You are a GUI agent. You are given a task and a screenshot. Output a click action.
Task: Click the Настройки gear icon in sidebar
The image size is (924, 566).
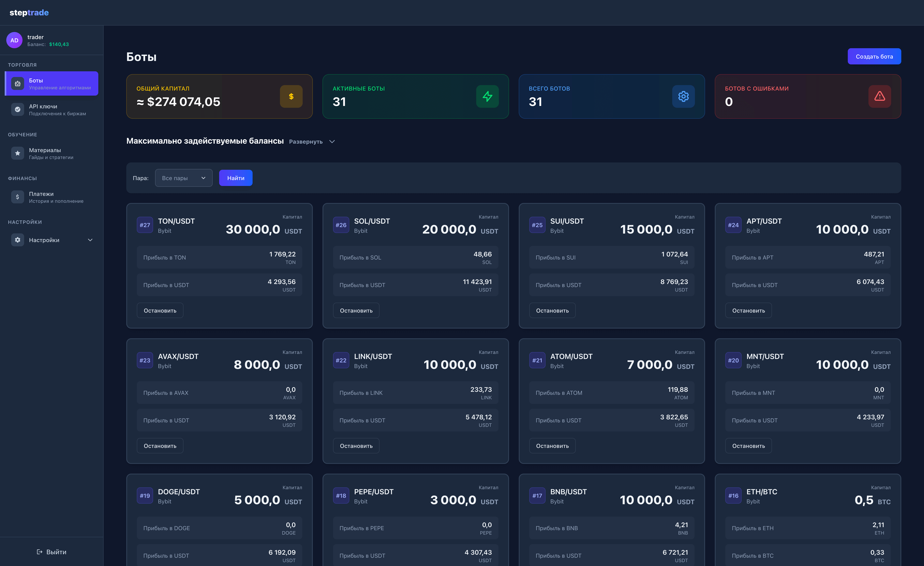[x=18, y=240]
